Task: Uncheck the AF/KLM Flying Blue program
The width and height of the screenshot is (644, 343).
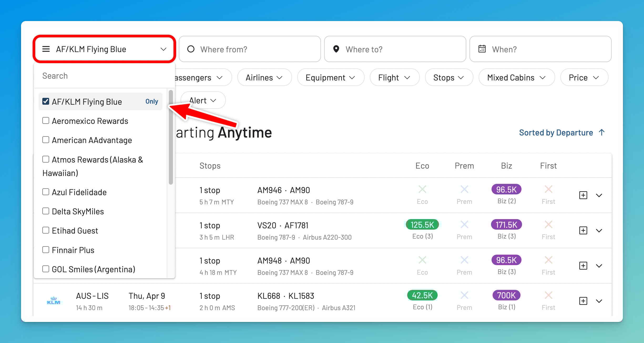Action: (46, 101)
